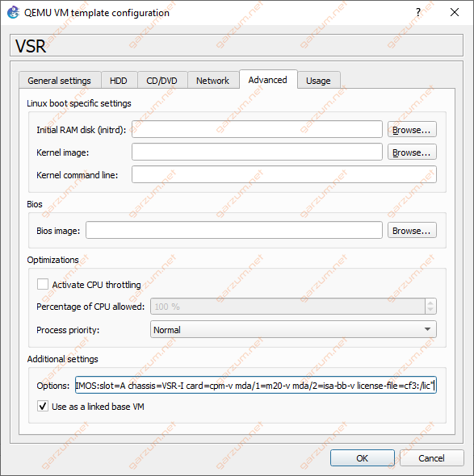Screen dimensions: 474x476
Task: Click the Optimizations section label
Action: pyautogui.click(x=52, y=260)
